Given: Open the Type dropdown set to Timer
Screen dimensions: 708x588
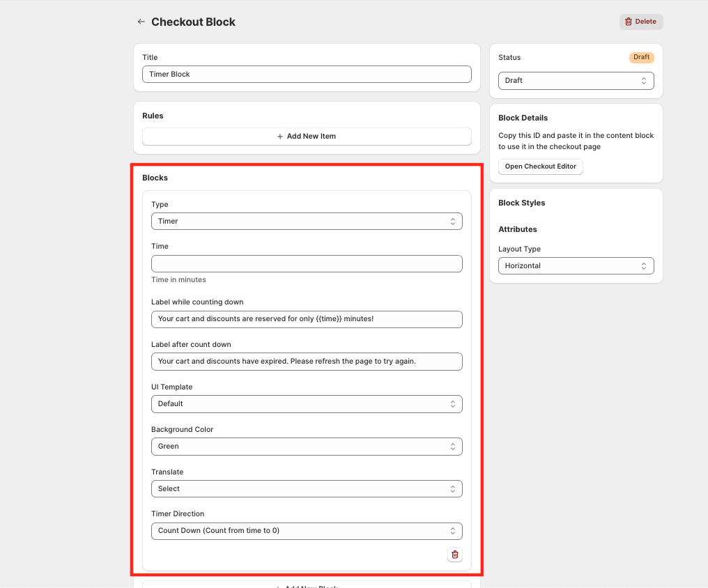Looking at the screenshot, I should [x=307, y=222].
